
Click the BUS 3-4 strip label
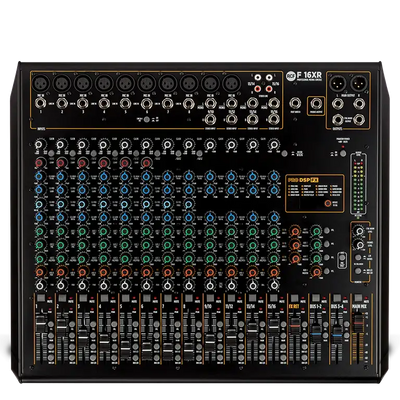tap(337, 306)
